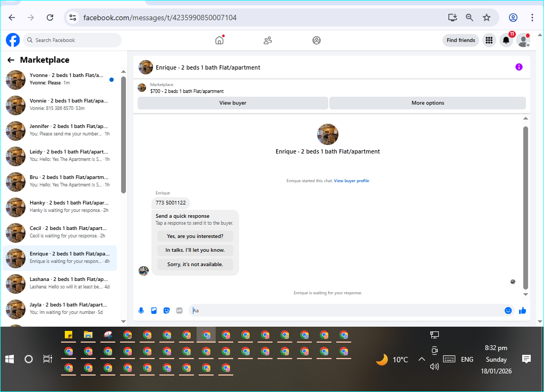Image resolution: width=544 pixels, height=392 pixels.
Task: Open the volume control in system tray
Action: [x=435, y=367]
